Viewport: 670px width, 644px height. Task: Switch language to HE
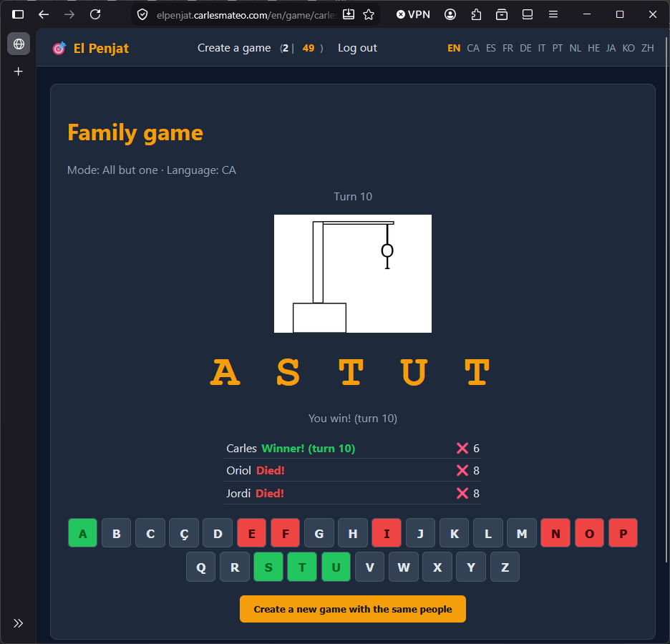[593, 48]
